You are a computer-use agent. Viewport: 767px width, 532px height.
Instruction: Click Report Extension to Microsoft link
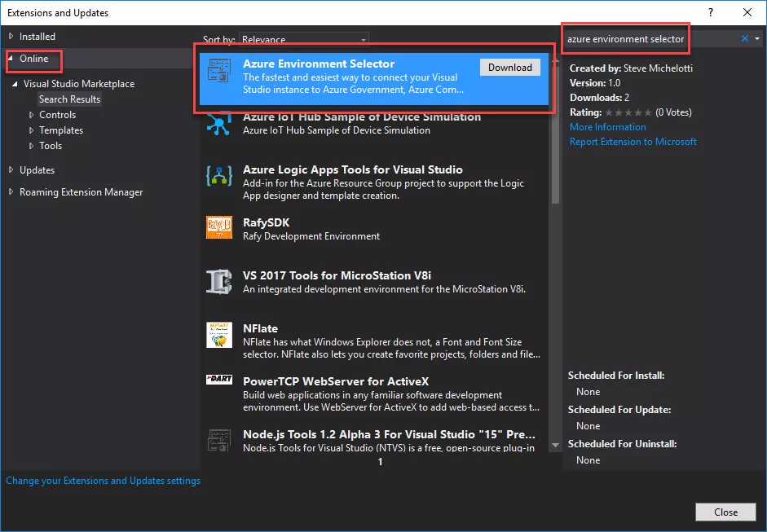(633, 142)
